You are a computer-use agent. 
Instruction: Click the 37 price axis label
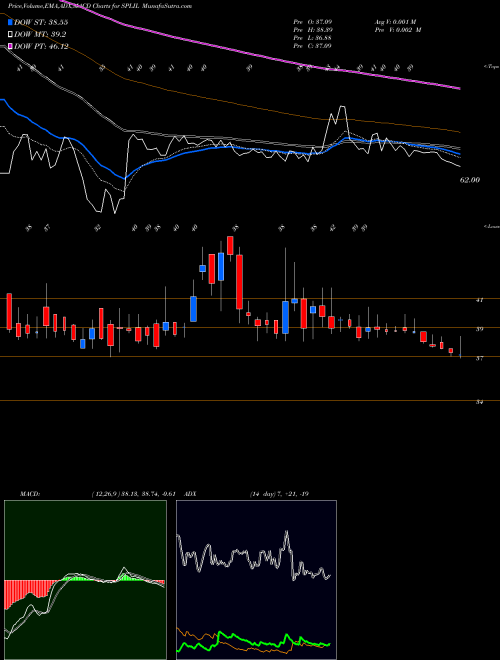point(479,358)
